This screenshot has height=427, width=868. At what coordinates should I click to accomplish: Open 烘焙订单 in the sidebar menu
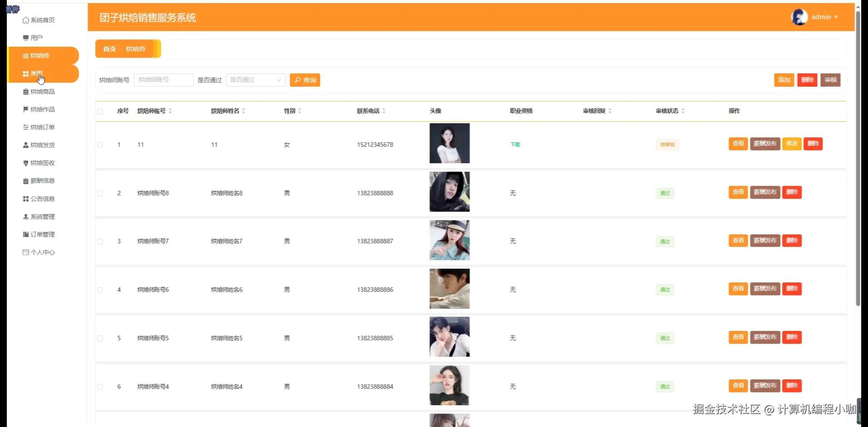43,127
